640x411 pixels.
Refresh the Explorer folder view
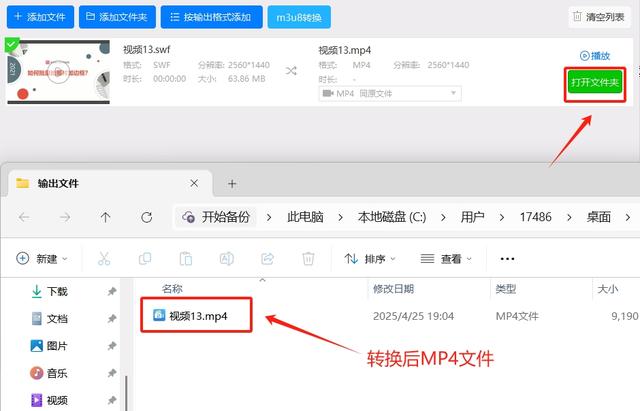coord(147,217)
